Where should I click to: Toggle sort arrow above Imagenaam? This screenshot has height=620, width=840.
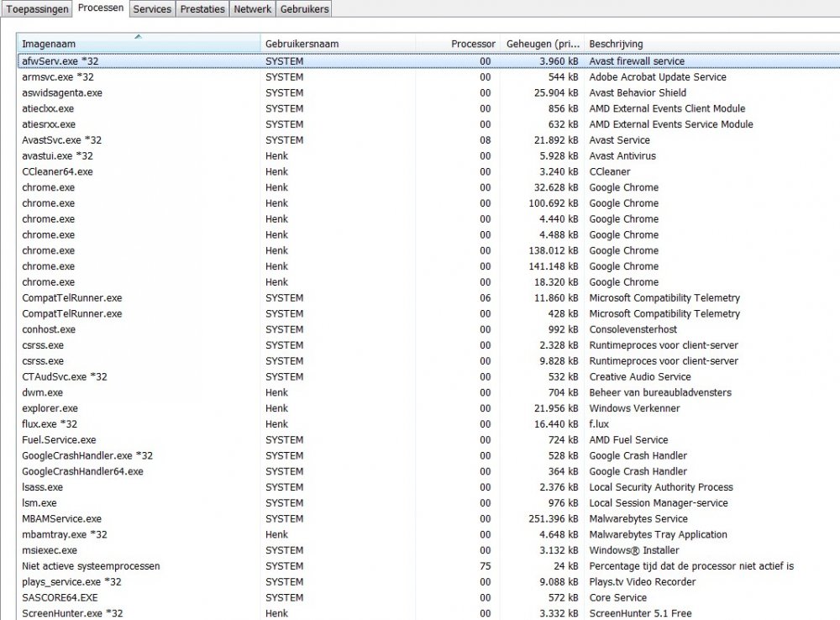pyautogui.click(x=138, y=36)
